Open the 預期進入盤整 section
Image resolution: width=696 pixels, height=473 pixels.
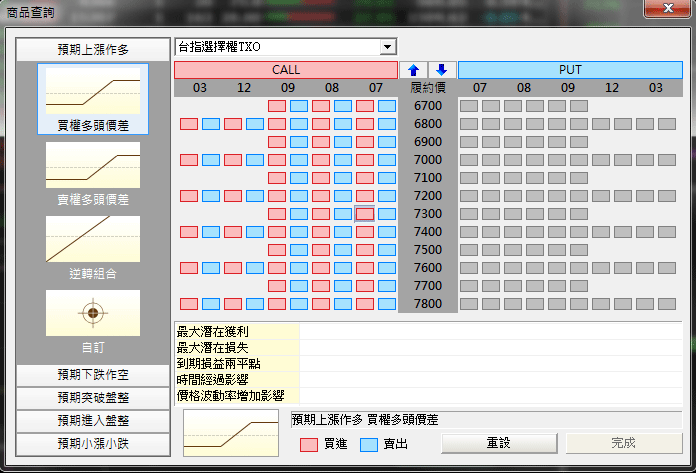pyautogui.click(x=93, y=419)
